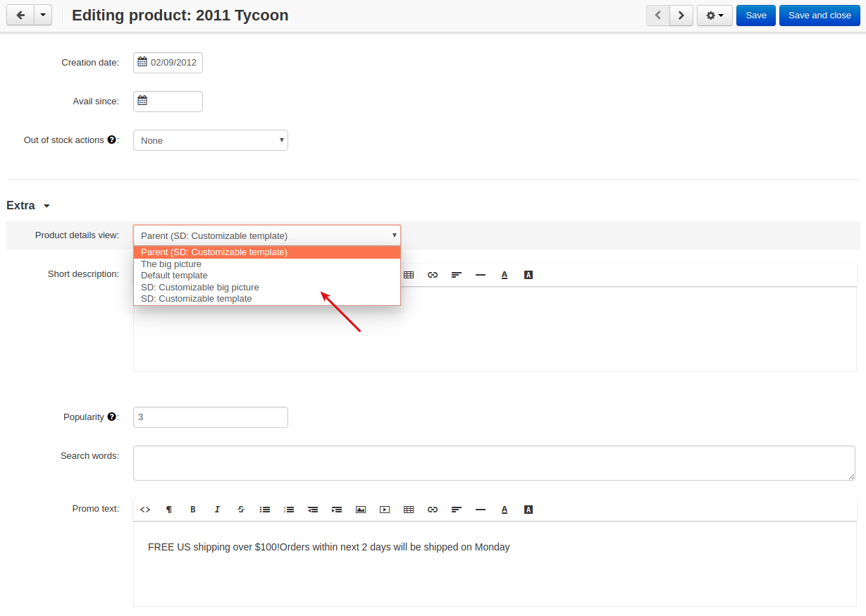Insert image in Promo text editor
The width and height of the screenshot is (866, 616).
point(361,510)
